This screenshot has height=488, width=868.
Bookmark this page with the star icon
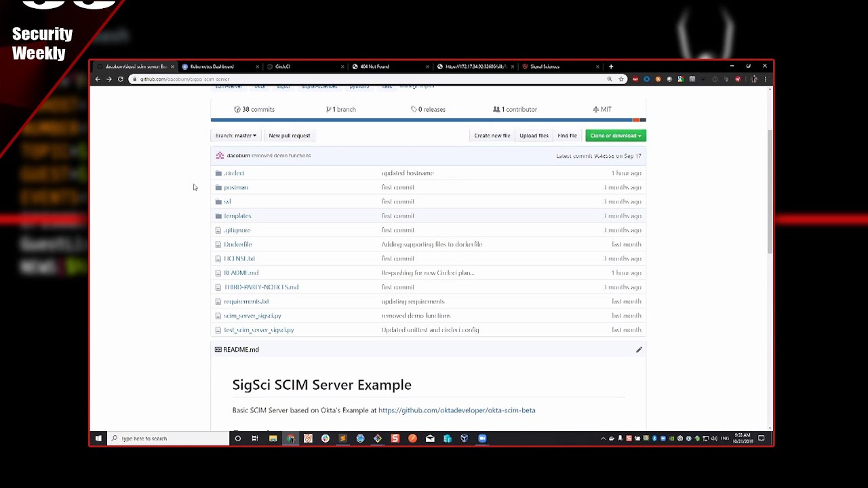click(620, 79)
